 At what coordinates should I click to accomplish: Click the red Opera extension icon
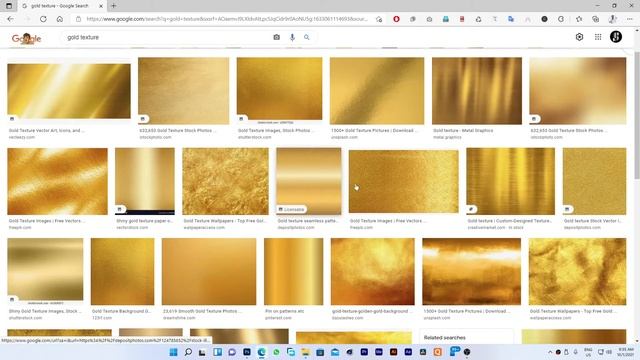396,19
